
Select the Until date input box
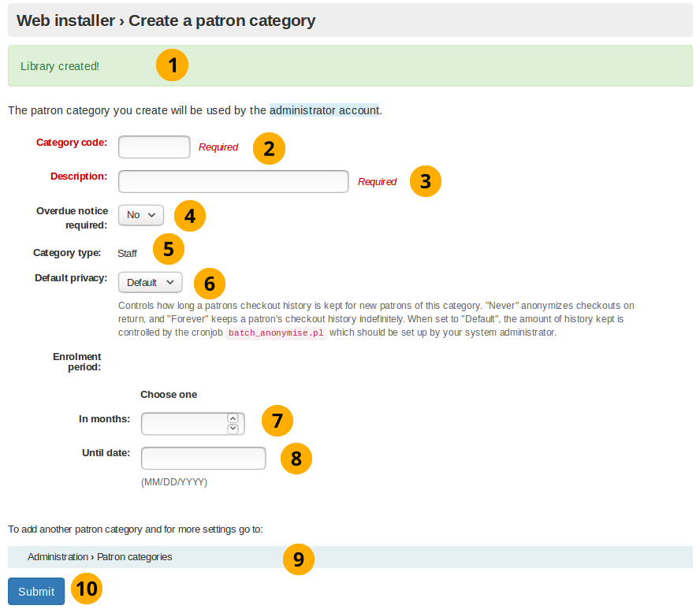(x=203, y=459)
